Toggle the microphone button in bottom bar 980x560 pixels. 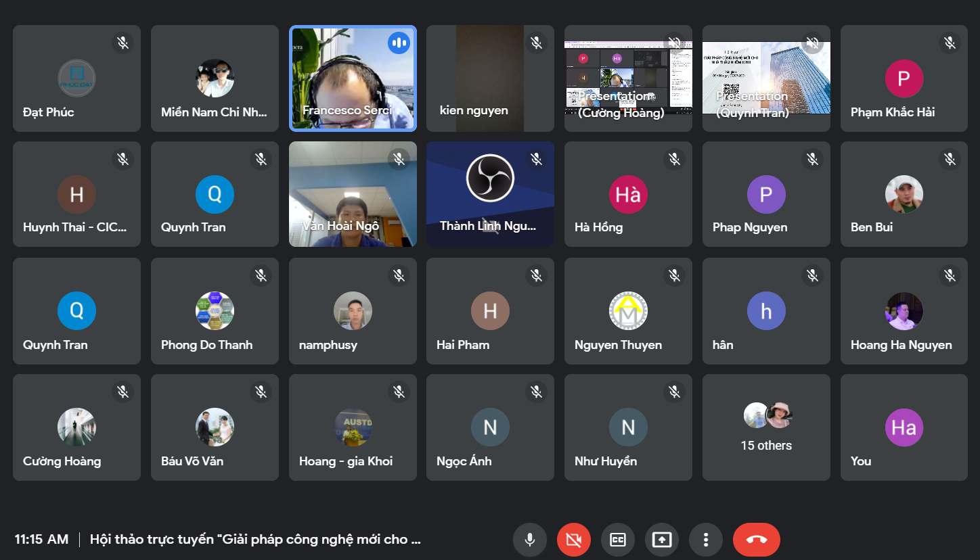pyautogui.click(x=530, y=540)
